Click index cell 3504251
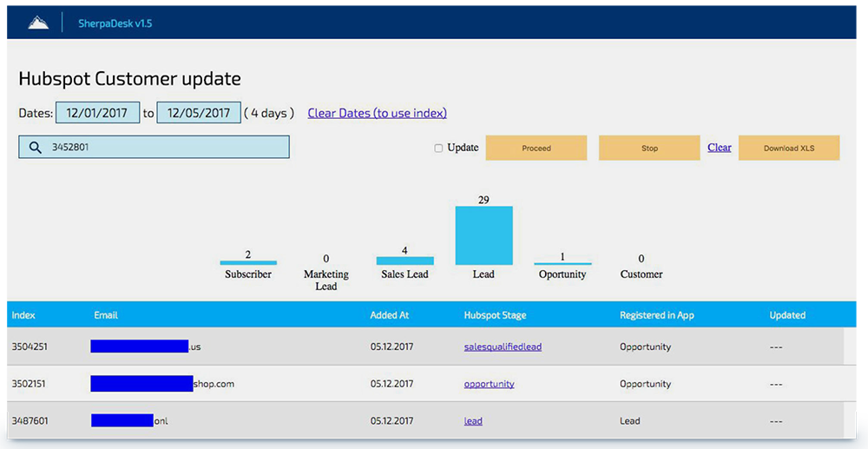The width and height of the screenshot is (868, 449). (30, 347)
